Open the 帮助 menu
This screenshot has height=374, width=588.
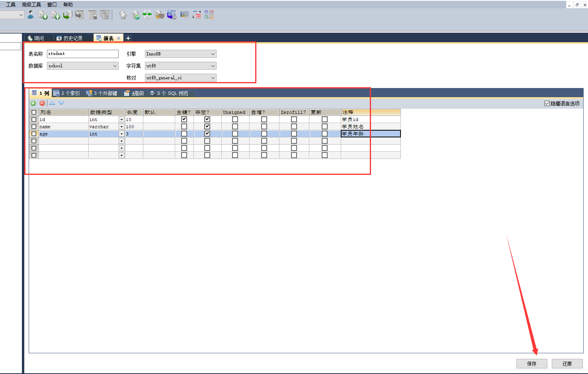point(68,5)
